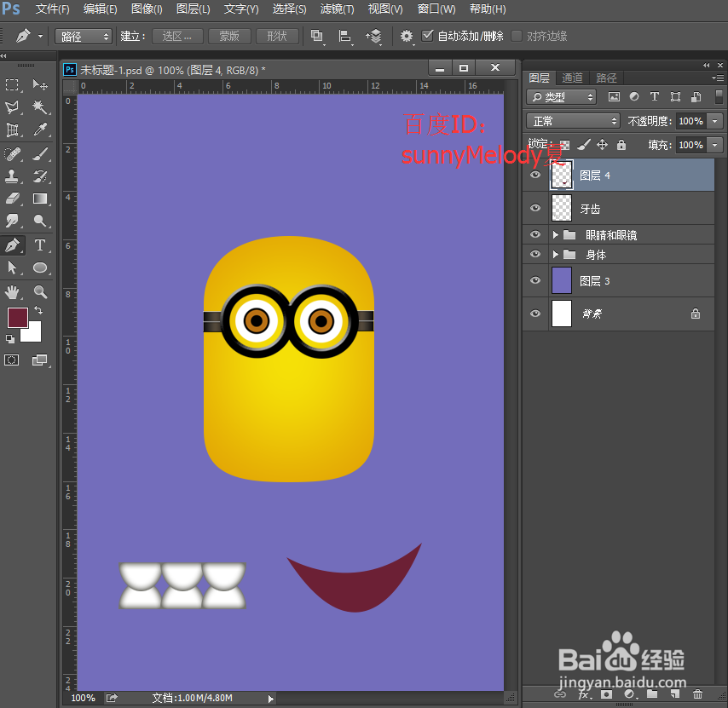Open the 图像(I) menu
This screenshot has height=708, width=728.
pyautogui.click(x=147, y=9)
